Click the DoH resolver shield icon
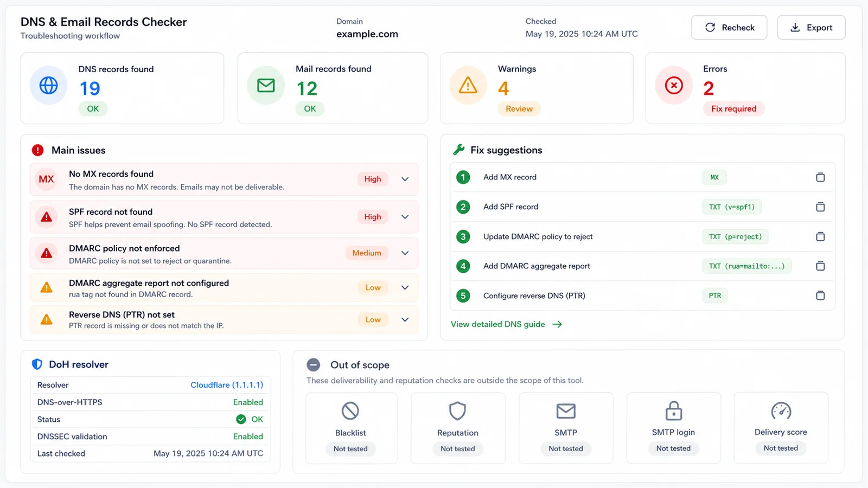Image resolution: width=868 pixels, height=488 pixels. pos(37,364)
